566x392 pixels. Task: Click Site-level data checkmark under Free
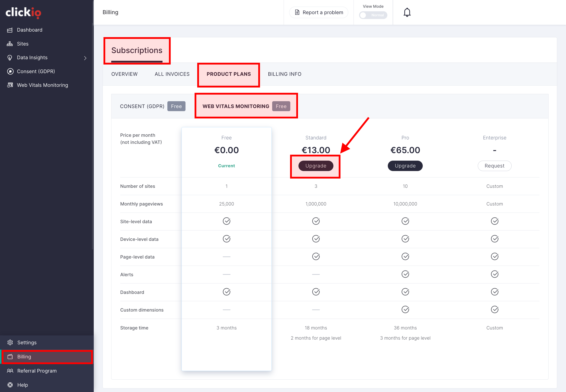coord(226,221)
